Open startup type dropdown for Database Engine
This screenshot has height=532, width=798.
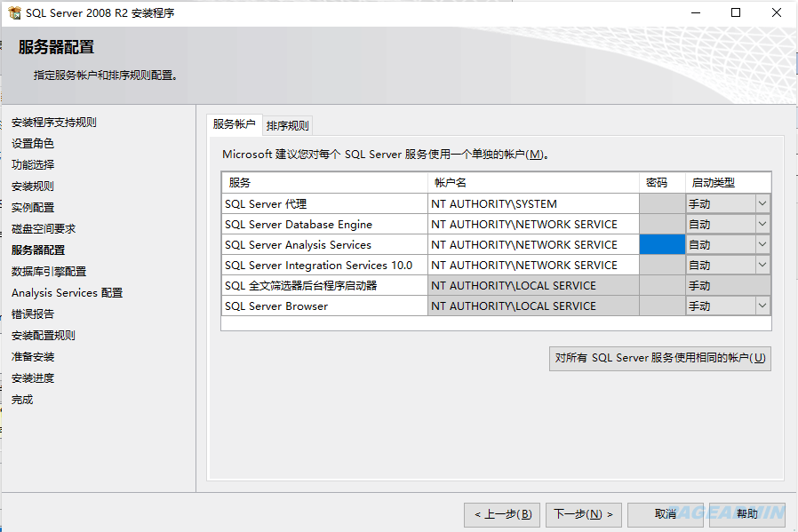click(762, 225)
